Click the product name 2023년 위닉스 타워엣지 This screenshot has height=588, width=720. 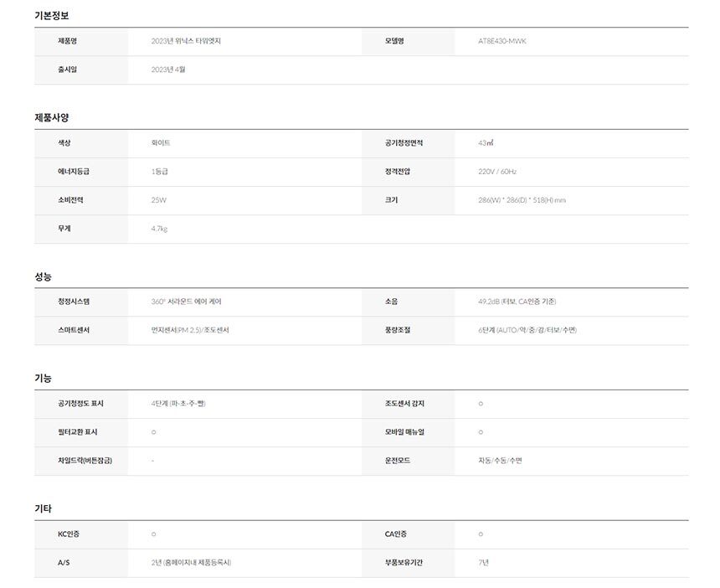click(186, 41)
